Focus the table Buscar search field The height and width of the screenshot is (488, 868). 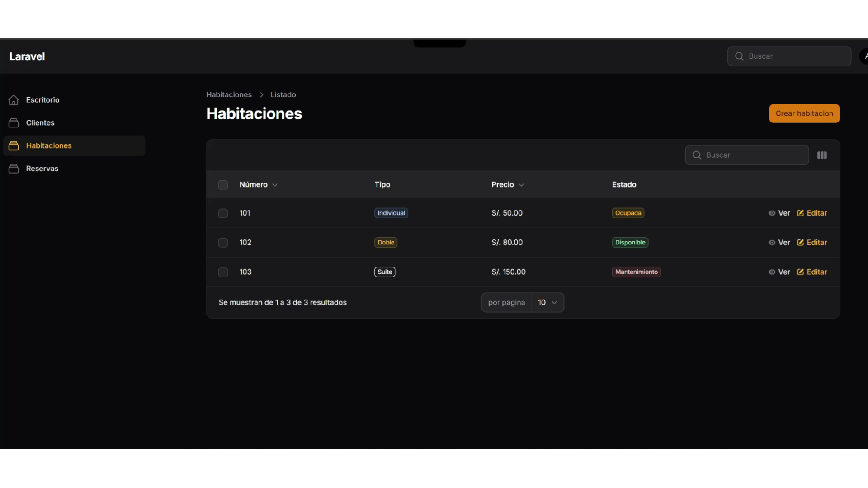(x=753, y=155)
